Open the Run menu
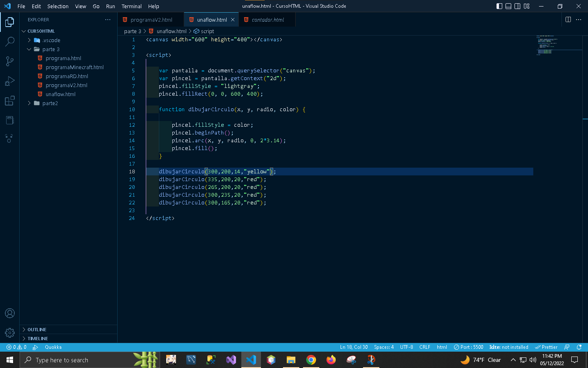This screenshot has height=368, width=588. tap(110, 6)
